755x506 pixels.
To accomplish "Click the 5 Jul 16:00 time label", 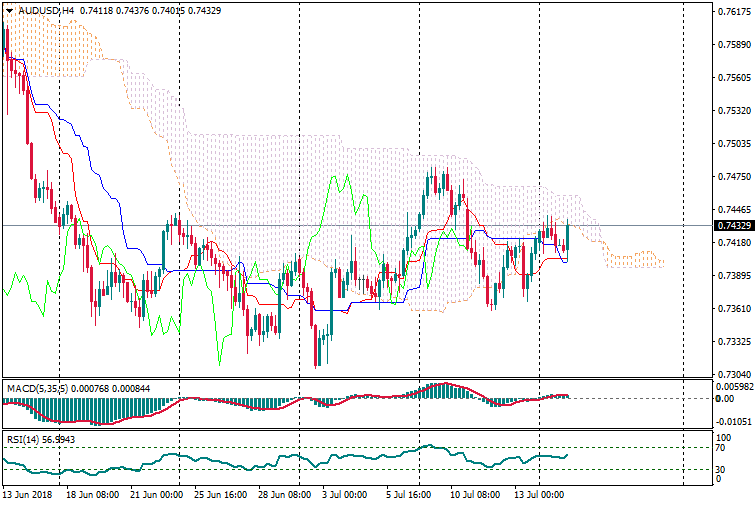I will pos(410,495).
